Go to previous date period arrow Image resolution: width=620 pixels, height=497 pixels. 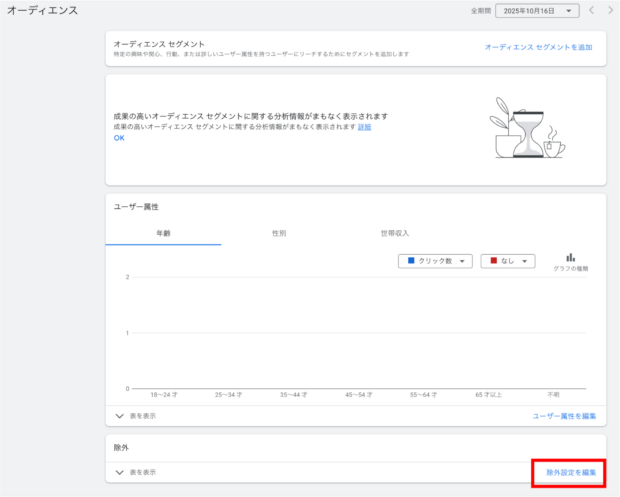pyautogui.click(x=592, y=10)
